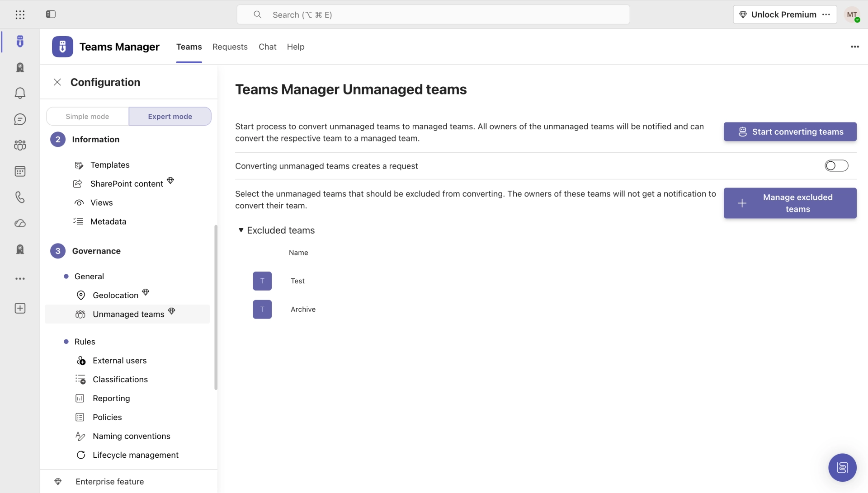Click the configuration panel scrollbar
Image resolution: width=868 pixels, height=493 pixels.
click(x=216, y=307)
